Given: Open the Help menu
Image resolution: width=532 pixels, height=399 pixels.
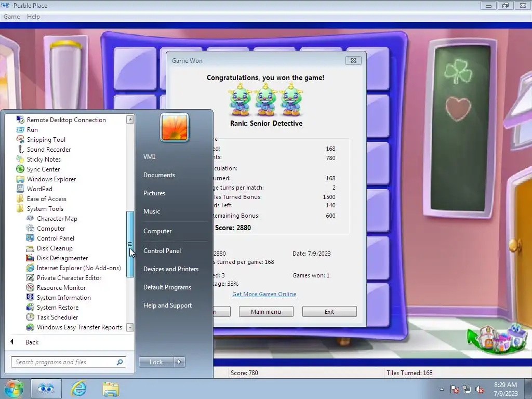Looking at the screenshot, I should coord(33,16).
